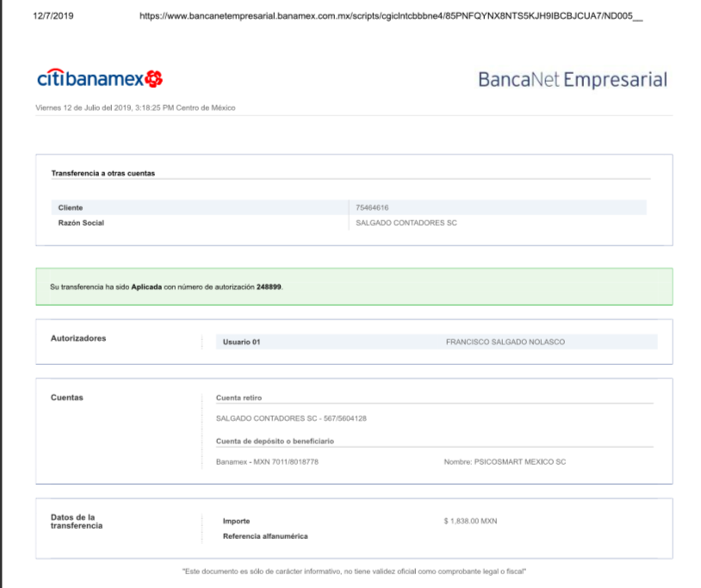Click the informational disclaimer footer text
The image size is (701, 588).
pos(354,572)
